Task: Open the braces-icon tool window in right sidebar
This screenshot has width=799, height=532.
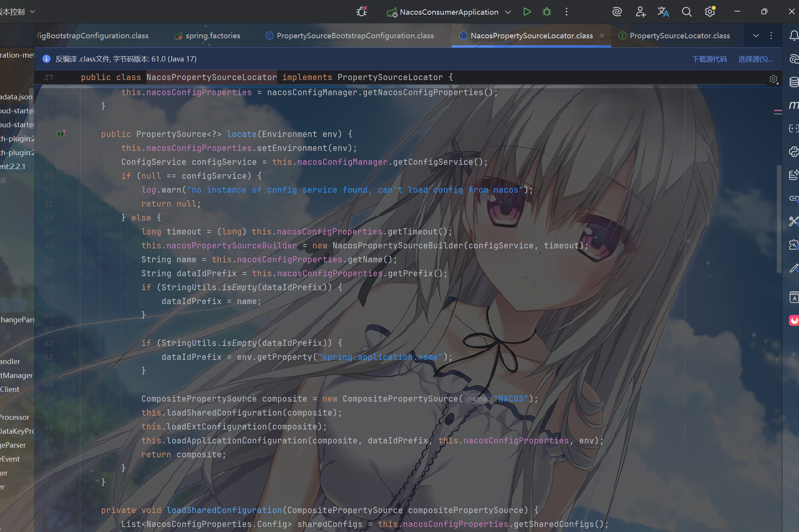Action: 794,128
